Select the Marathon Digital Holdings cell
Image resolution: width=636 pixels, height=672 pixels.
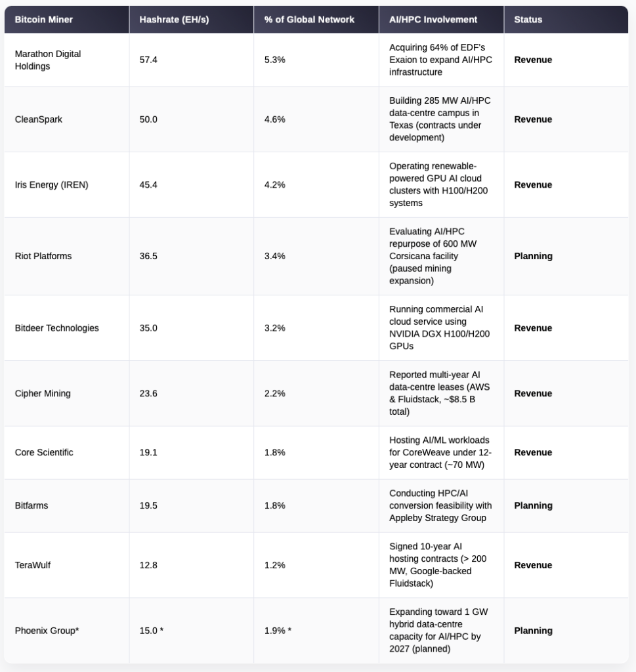click(x=48, y=60)
